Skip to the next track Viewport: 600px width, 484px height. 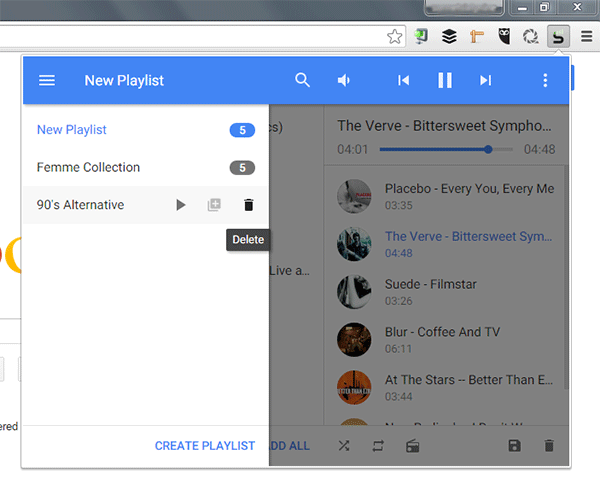click(486, 80)
